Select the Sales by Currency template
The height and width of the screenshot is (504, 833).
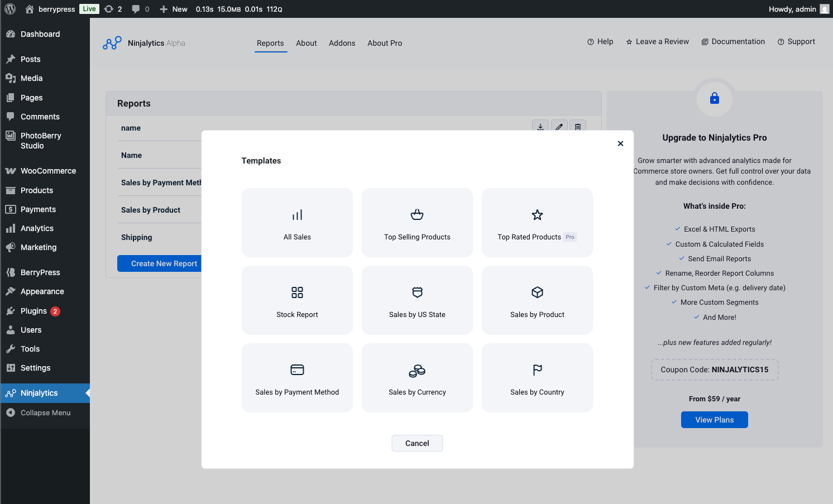click(x=417, y=377)
